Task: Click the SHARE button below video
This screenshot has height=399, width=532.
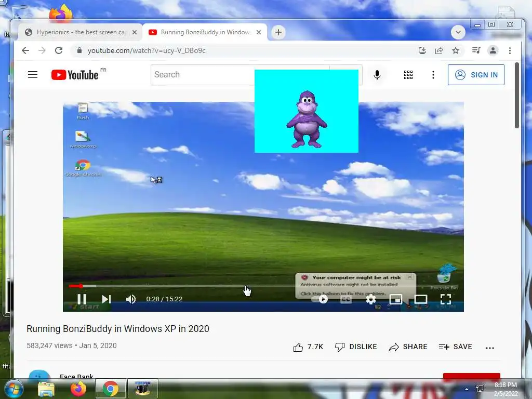Action: click(x=407, y=347)
